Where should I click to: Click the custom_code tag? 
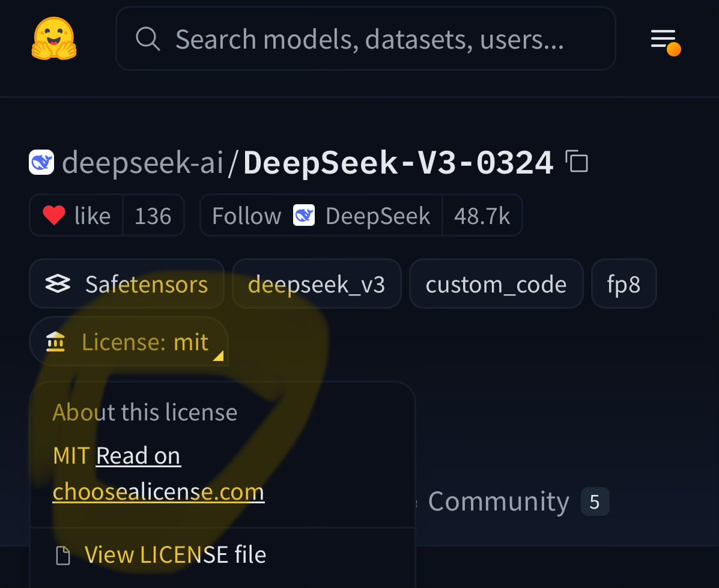coord(496,283)
